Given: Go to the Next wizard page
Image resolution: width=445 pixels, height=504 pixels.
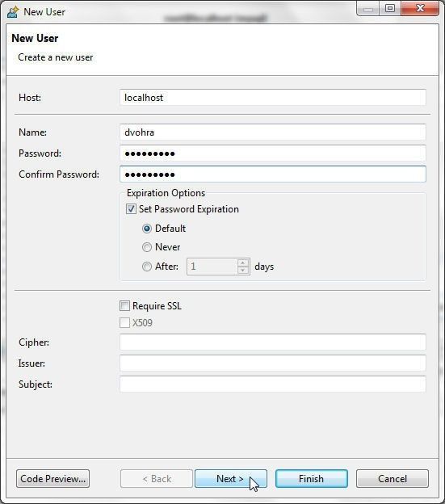Looking at the screenshot, I should pos(231,479).
